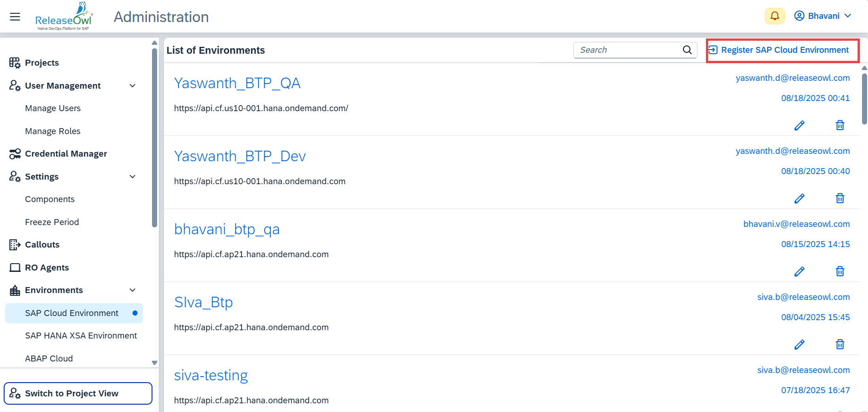Click the ReleaseOwl logo
Image resolution: width=868 pixels, height=412 pixels.
tap(64, 17)
